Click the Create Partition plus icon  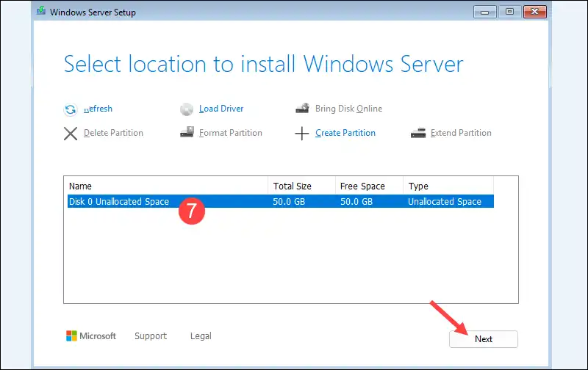302,134
